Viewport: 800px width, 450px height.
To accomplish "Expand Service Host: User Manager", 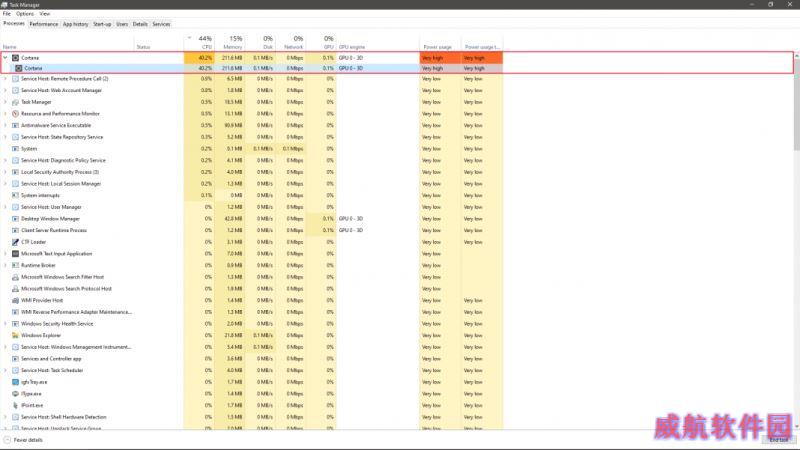I will (6, 207).
